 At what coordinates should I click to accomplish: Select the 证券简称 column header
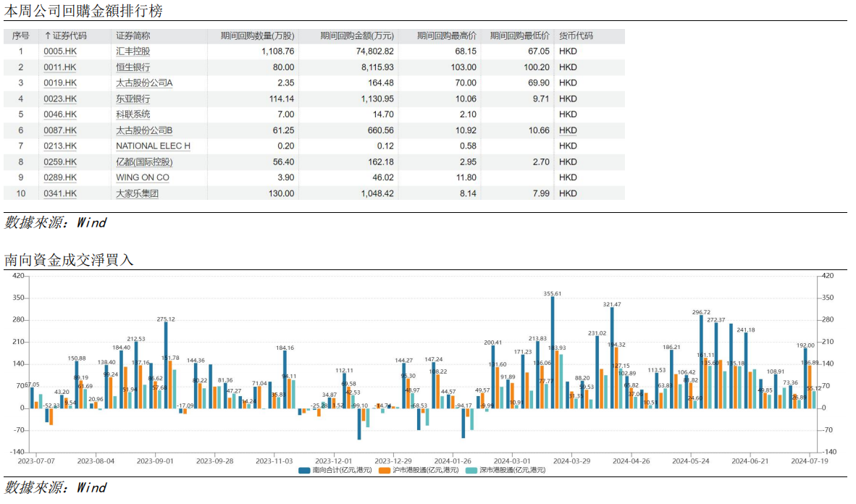click(x=133, y=36)
